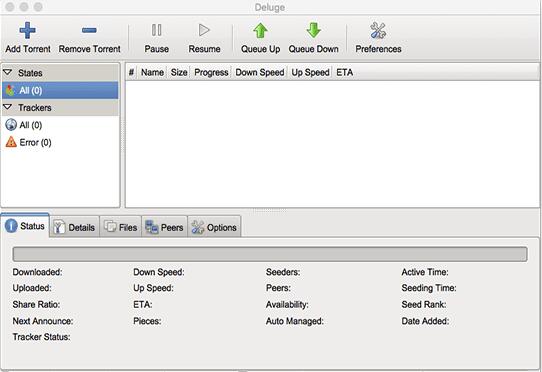The image size is (542, 372).
Task: Click the Downloaded: label
Action: coord(37,272)
